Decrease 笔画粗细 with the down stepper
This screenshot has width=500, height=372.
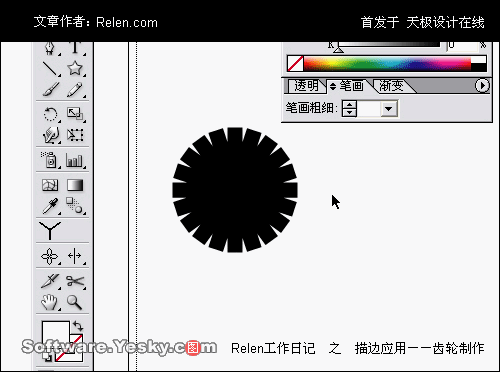click(x=349, y=113)
